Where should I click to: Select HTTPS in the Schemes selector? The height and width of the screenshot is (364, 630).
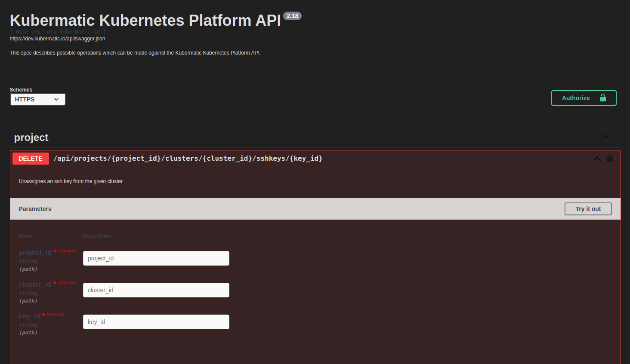tap(37, 99)
